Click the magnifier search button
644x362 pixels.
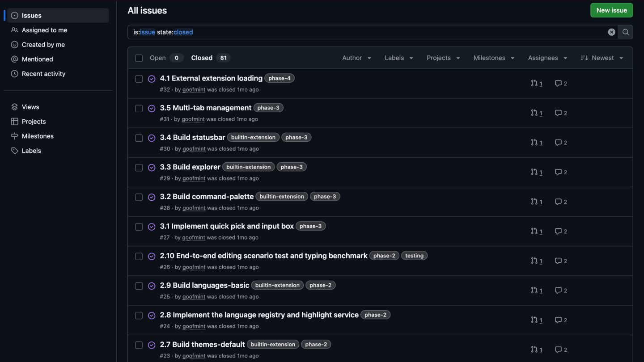pyautogui.click(x=626, y=32)
